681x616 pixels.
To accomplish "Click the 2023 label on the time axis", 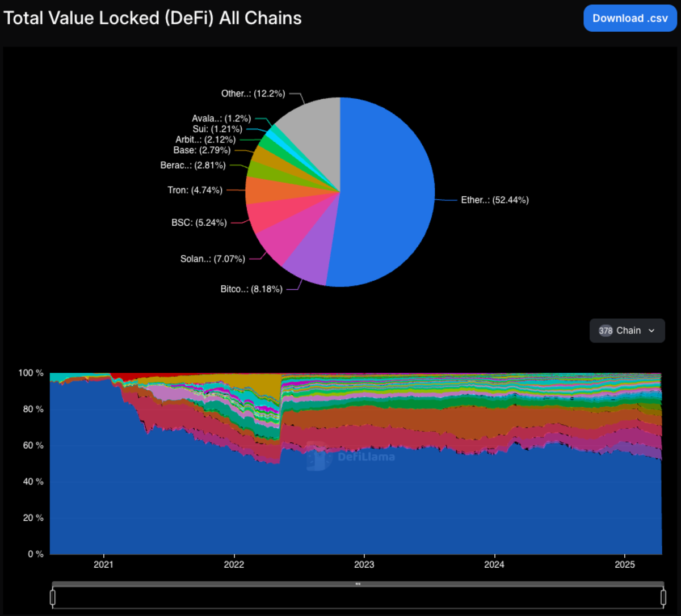I will pyautogui.click(x=364, y=565).
